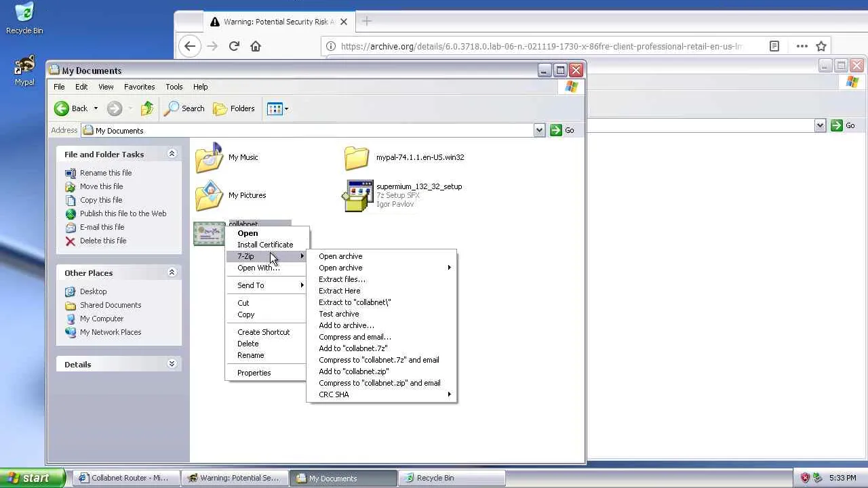This screenshot has width=868, height=488.
Task: Open the page actions three-dots menu
Action: [x=802, y=46]
